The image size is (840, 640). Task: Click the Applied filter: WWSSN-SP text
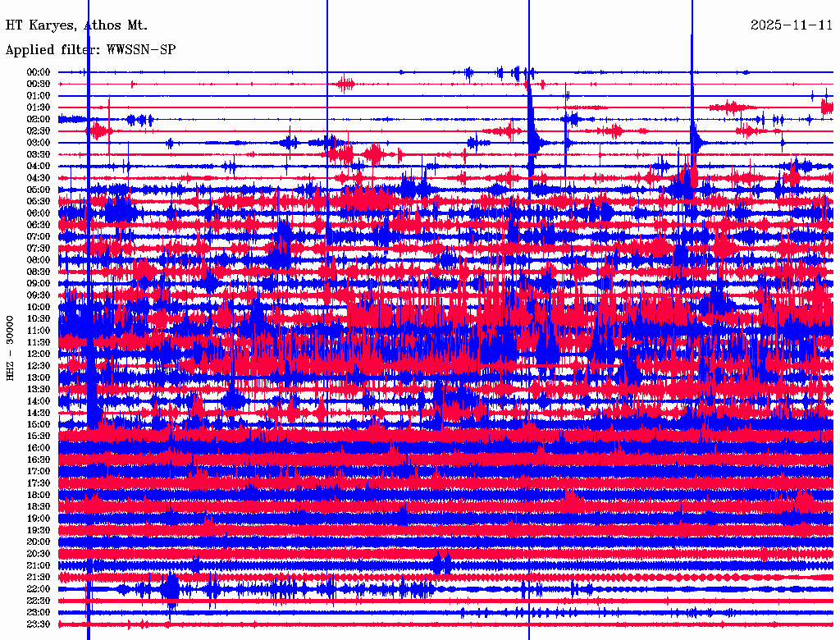pos(90,50)
